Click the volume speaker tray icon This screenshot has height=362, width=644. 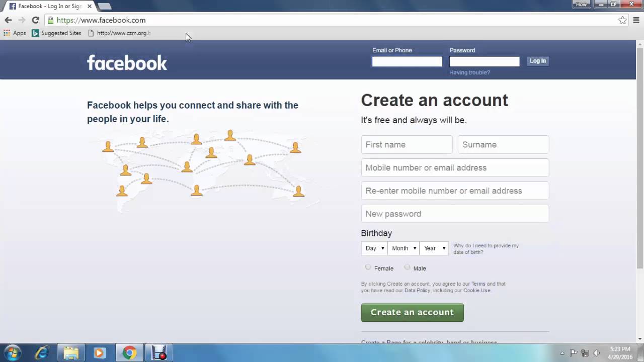(x=597, y=353)
